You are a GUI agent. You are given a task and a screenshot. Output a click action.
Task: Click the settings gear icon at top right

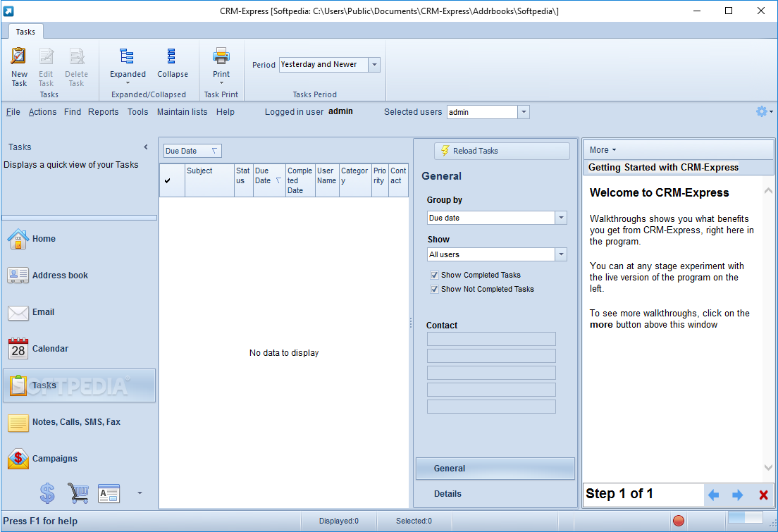(x=762, y=111)
